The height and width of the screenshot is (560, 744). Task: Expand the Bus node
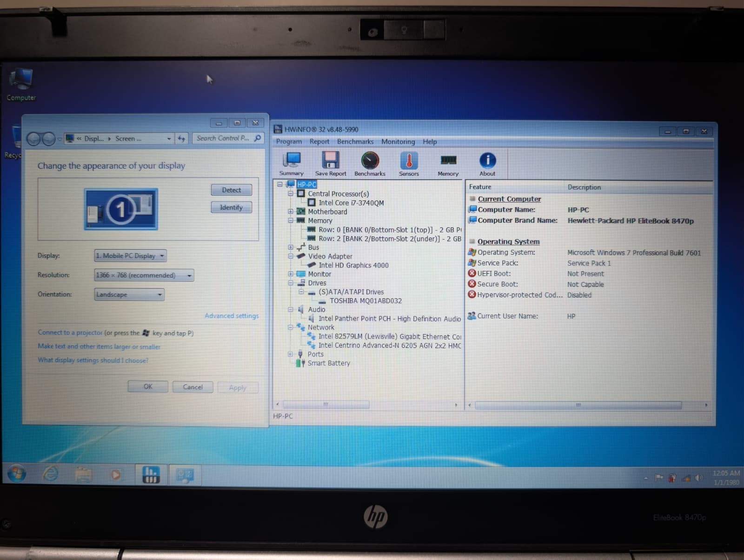[x=291, y=247]
